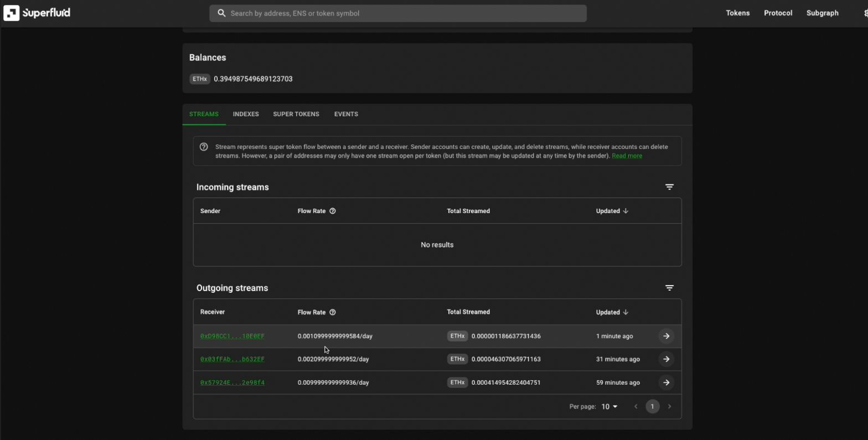Click the Receiver column header
The height and width of the screenshot is (440, 868).
[213, 312]
